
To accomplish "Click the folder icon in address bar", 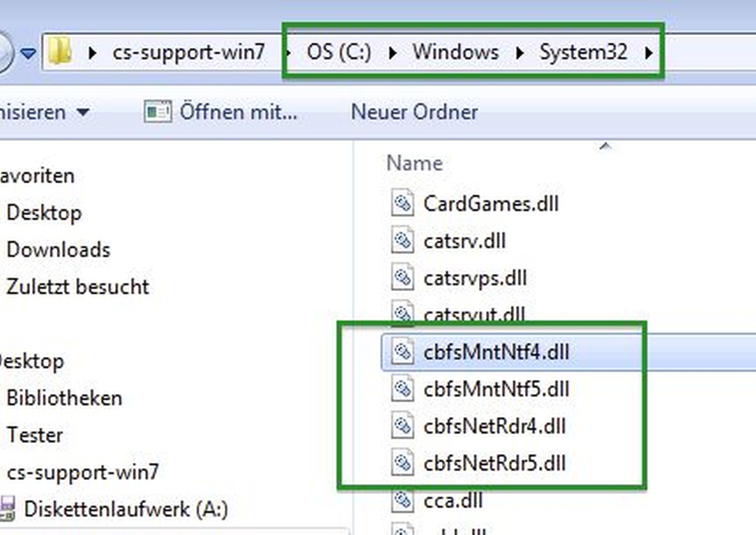I will (x=59, y=52).
